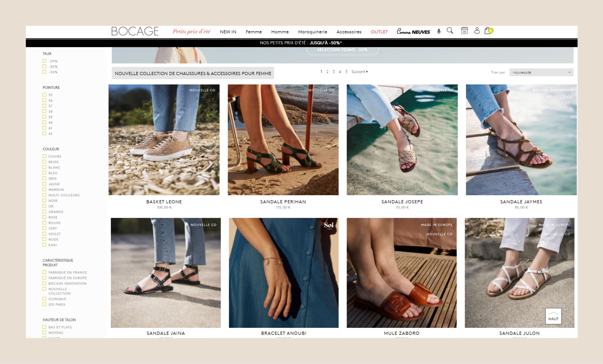Enable the FABRIQUÉ EN FRANCE checkbox
The width and height of the screenshot is (603, 364).
tap(45, 272)
